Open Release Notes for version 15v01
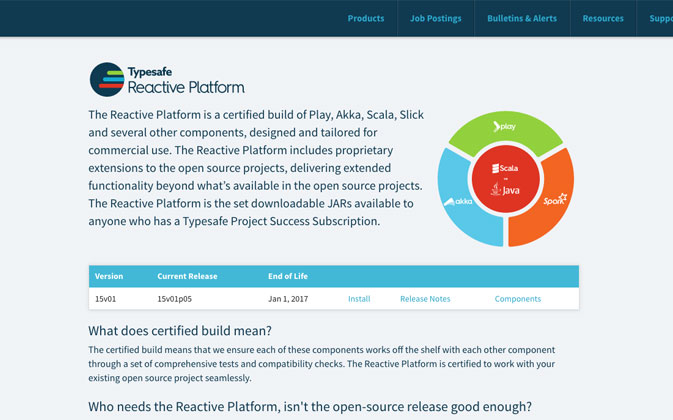Image resolution: width=673 pixels, height=420 pixels. [425, 299]
